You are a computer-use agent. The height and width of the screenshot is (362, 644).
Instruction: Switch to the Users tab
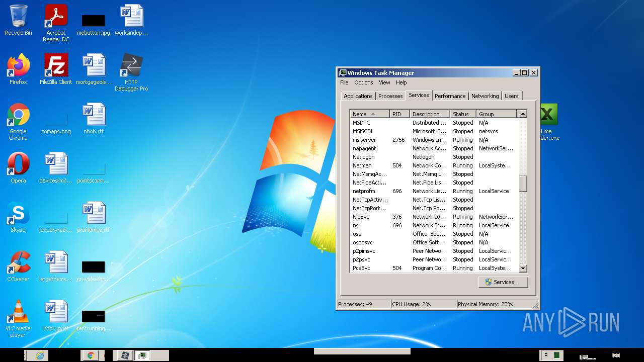[x=512, y=96]
